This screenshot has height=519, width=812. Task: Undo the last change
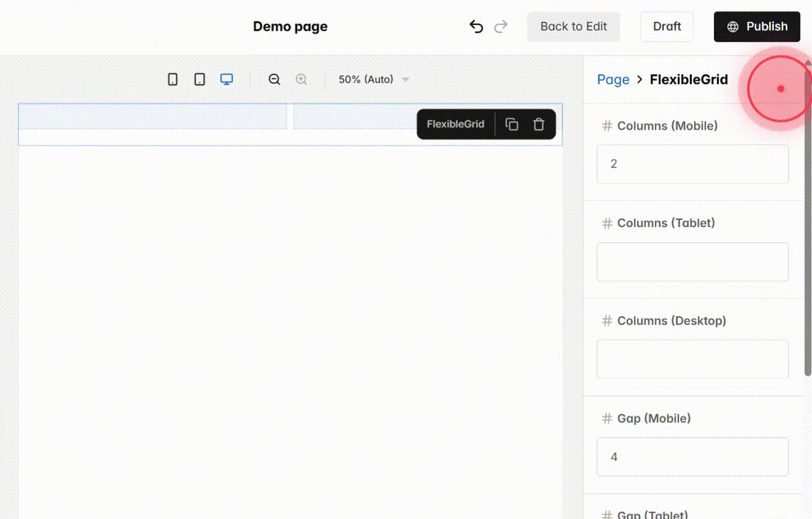476,26
